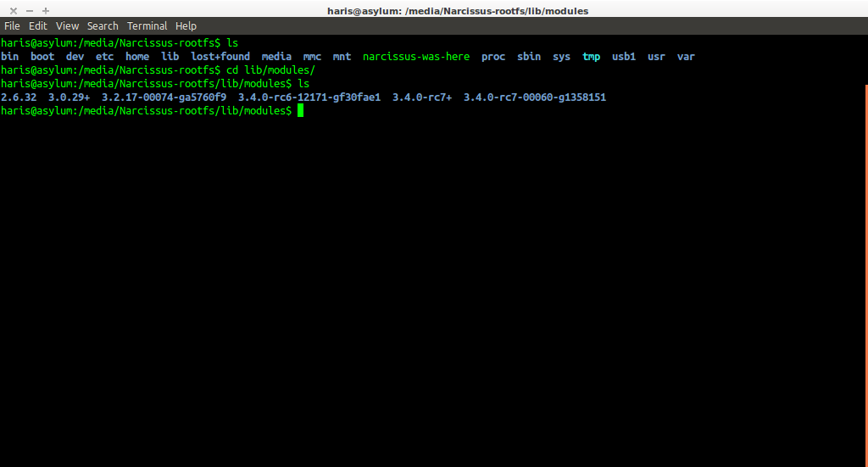Screen dimensions: 868x467
Task: Click the 2.6.32 module directory
Action: point(19,97)
